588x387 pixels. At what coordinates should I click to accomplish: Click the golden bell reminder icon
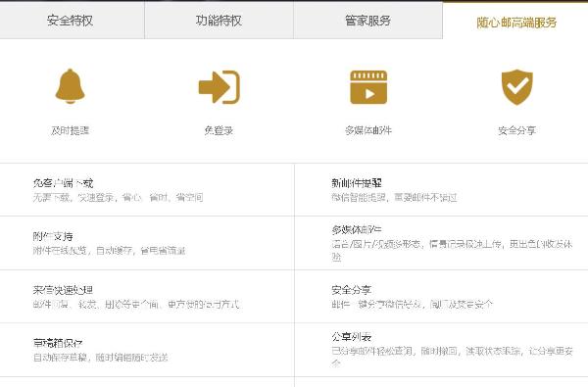71,86
